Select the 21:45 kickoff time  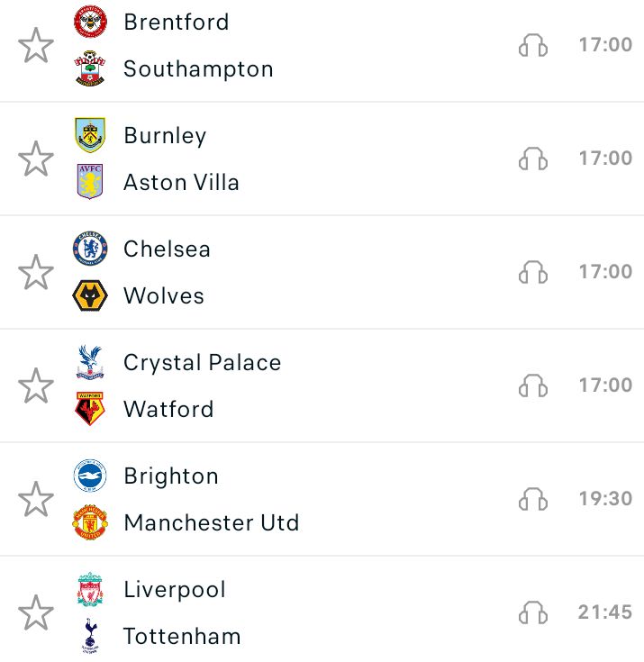tap(605, 612)
